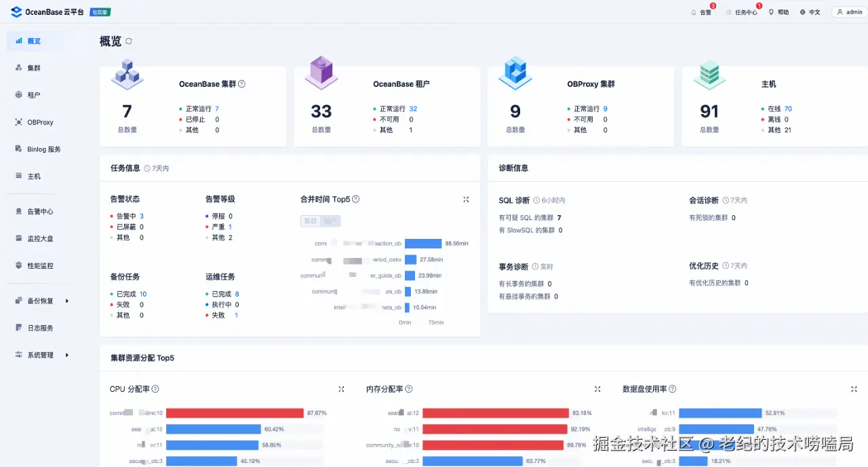Viewport: 868px width, 467px height.
Task: Click the 47.76% data disk usage bar
Action: [716, 429]
